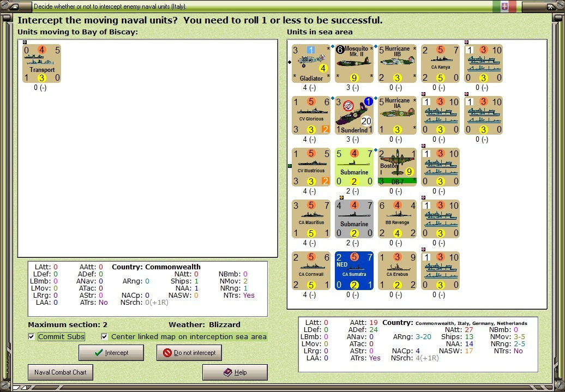This screenshot has width=565, height=392.
Task: Select the Gladiator fighter counter
Action: [311, 63]
